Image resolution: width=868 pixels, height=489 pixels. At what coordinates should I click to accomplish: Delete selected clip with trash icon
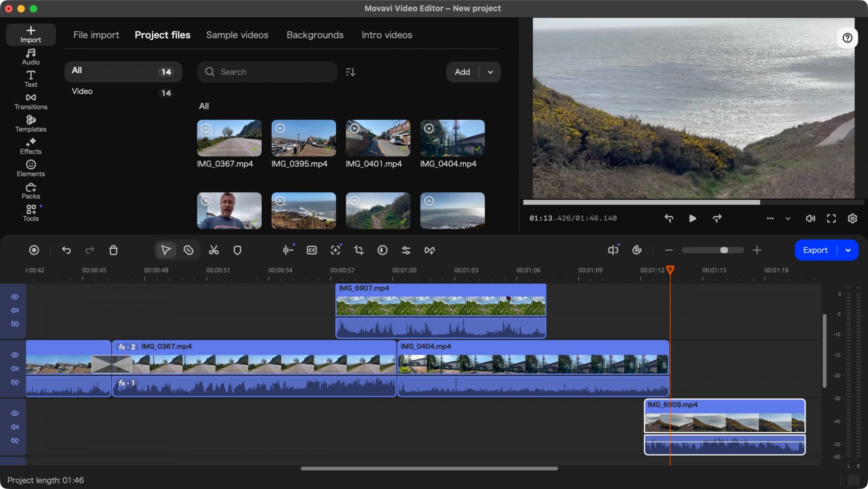pos(113,250)
